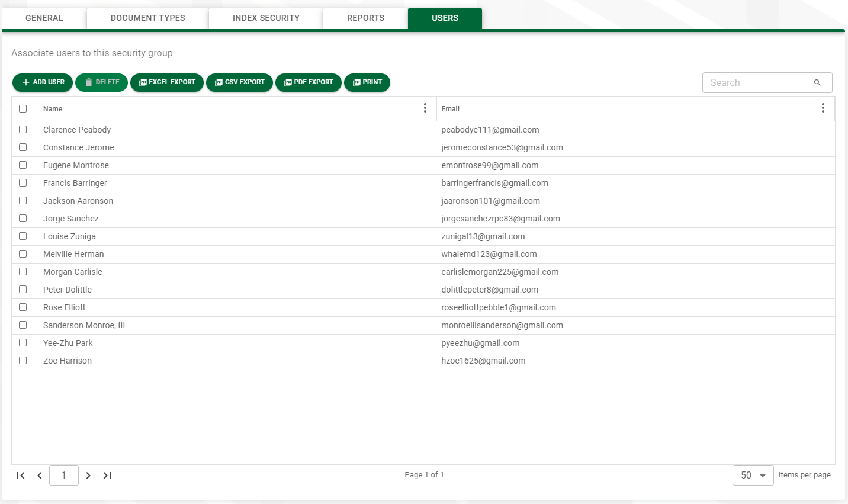The image size is (848, 504).
Task: Switch to the General tab
Action: (x=44, y=18)
